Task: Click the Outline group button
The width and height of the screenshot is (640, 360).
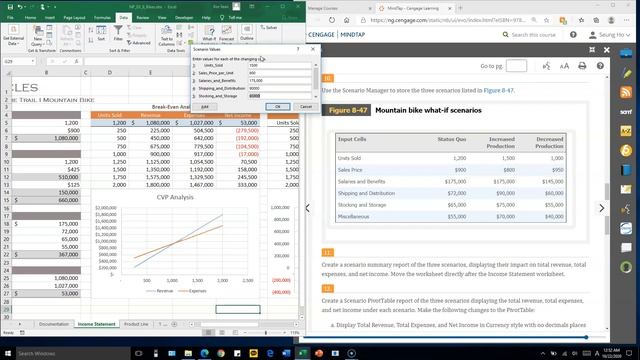Action: coord(247,33)
